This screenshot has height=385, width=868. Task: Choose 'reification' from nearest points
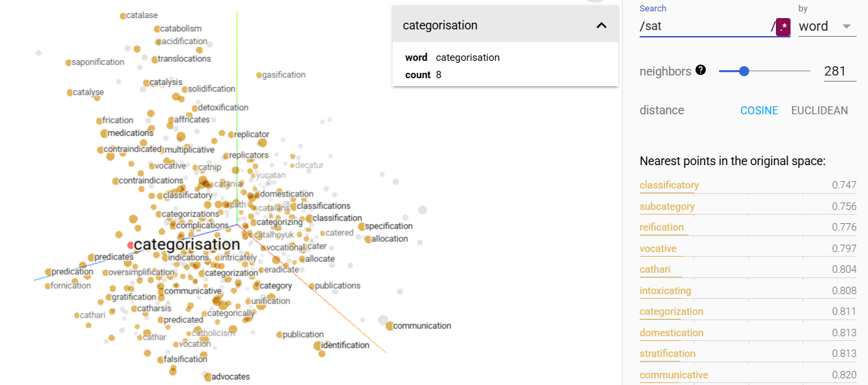click(x=662, y=227)
